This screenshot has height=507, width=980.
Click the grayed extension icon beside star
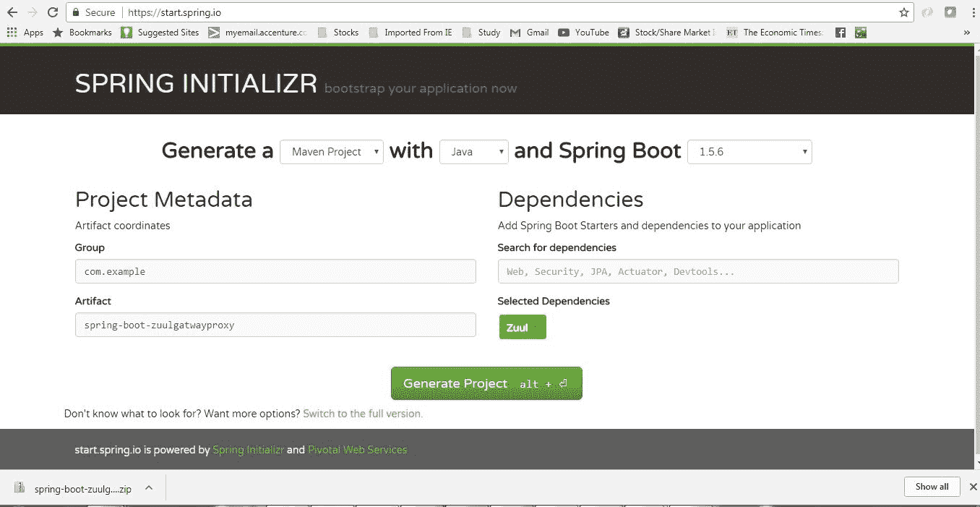coord(927,12)
